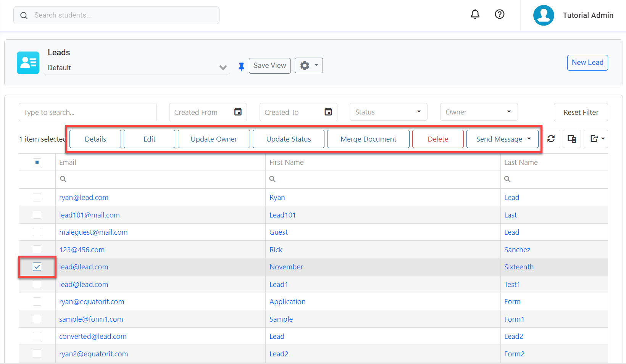Viewport: 626px width, 364px height.
Task: Click the First Name filter search icon
Action: (x=273, y=179)
